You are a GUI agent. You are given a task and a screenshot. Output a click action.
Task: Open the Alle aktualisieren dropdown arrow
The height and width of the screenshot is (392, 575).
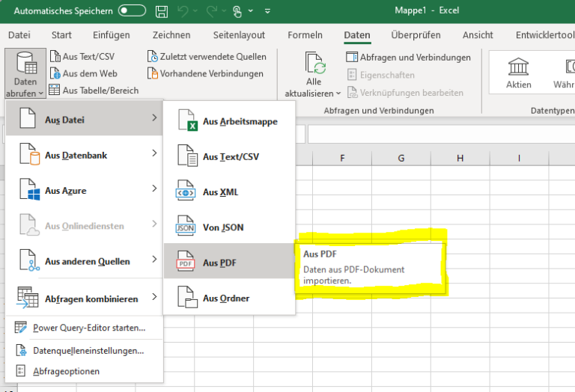point(338,94)
